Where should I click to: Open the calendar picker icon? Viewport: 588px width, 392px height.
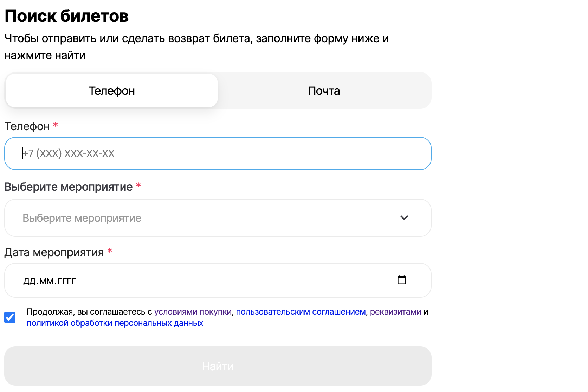click(401, 280)
